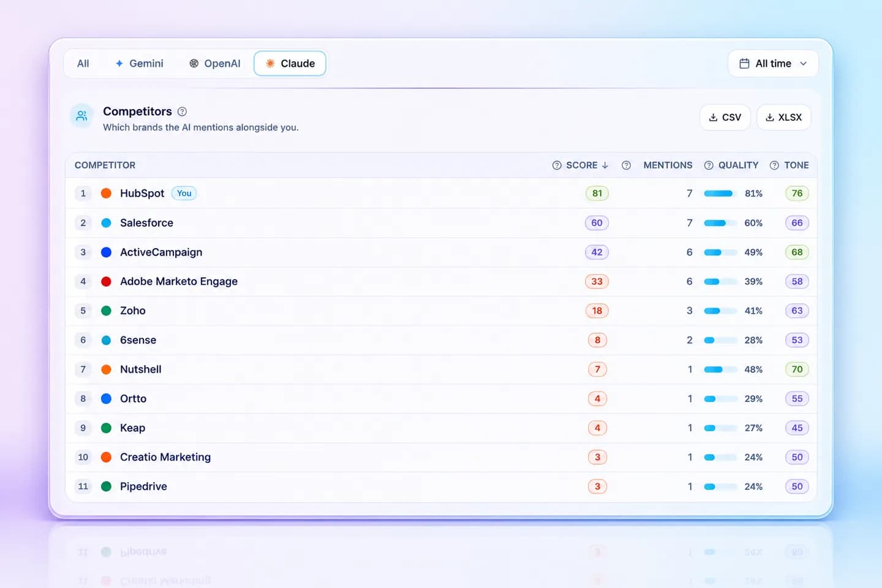This screenshot has width=882, height=588.
Task: Click the ActiveCampaign competitor name
Action: point(161,252)
